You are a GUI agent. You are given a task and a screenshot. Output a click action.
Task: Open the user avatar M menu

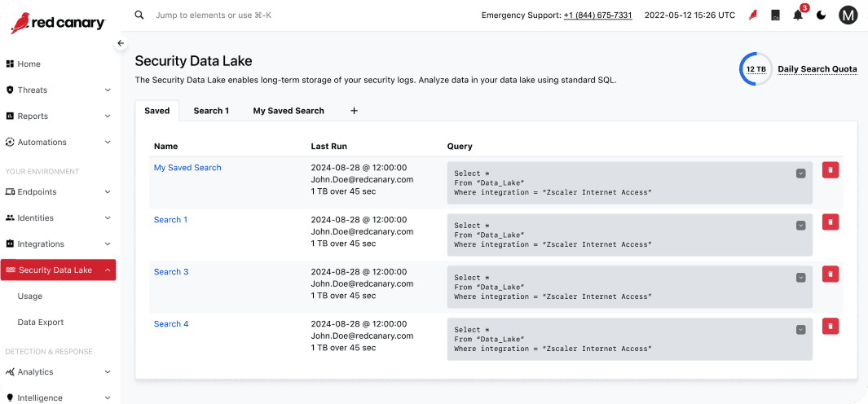pos(848,15)
